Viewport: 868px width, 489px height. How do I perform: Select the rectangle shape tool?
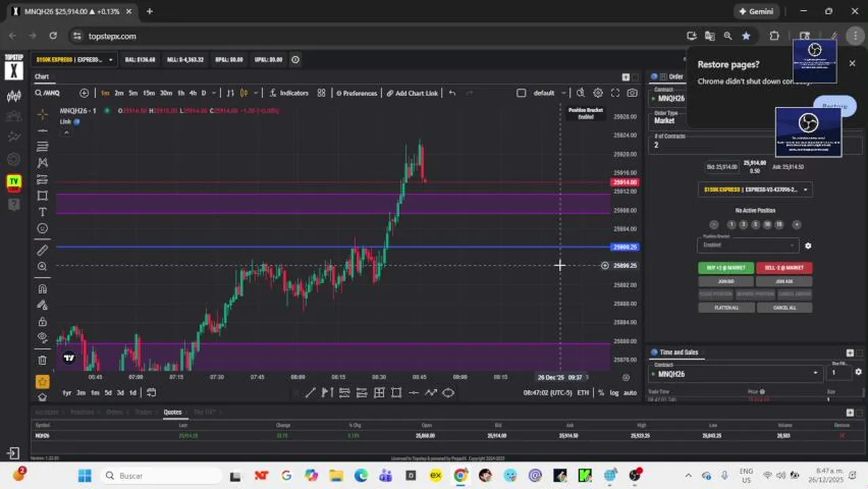click(x=42, y=196)
